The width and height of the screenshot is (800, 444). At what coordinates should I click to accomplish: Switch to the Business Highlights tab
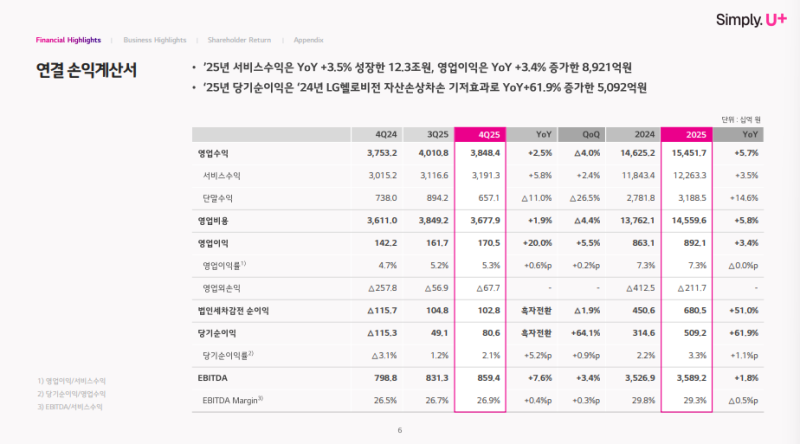point(155,40)
